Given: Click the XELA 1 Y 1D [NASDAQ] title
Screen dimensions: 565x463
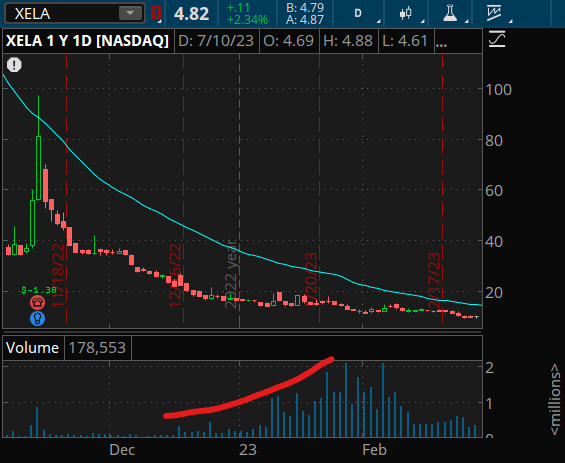Looking at the screenshot, I should 88,41.
